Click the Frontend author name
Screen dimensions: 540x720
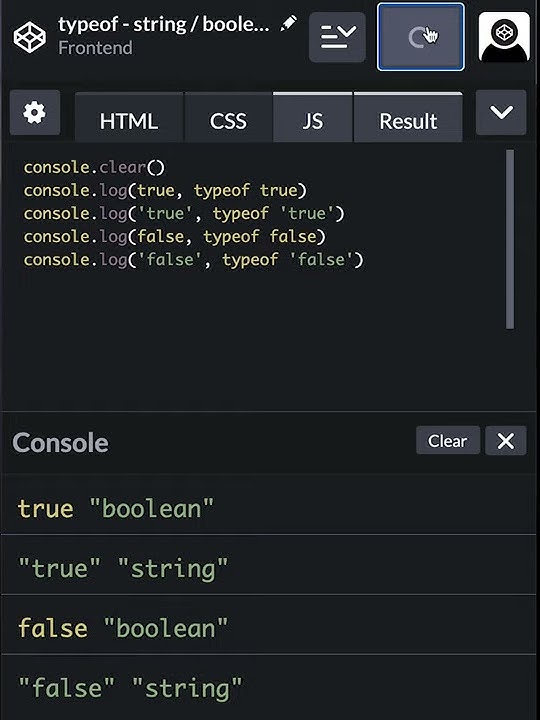(x=96, y=48)
